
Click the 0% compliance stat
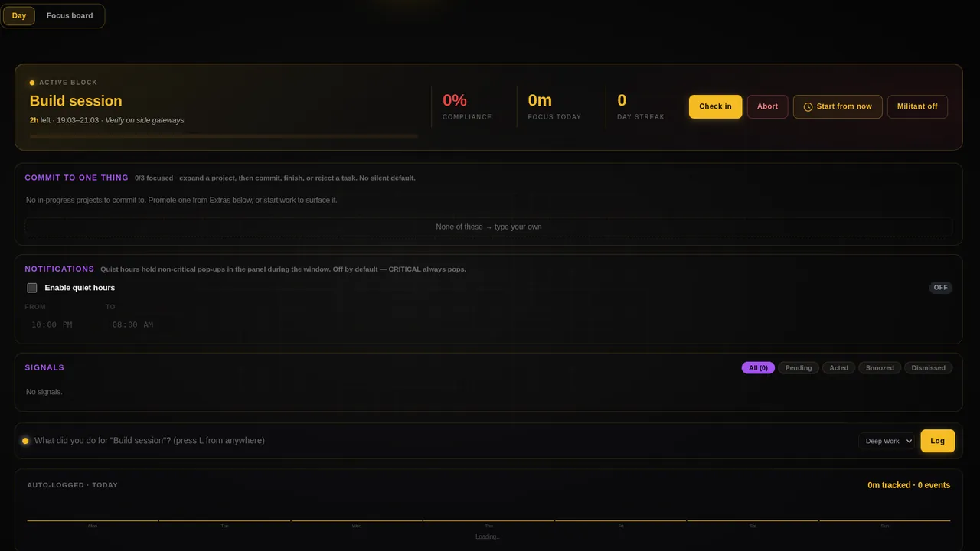[x=467, y=106]
